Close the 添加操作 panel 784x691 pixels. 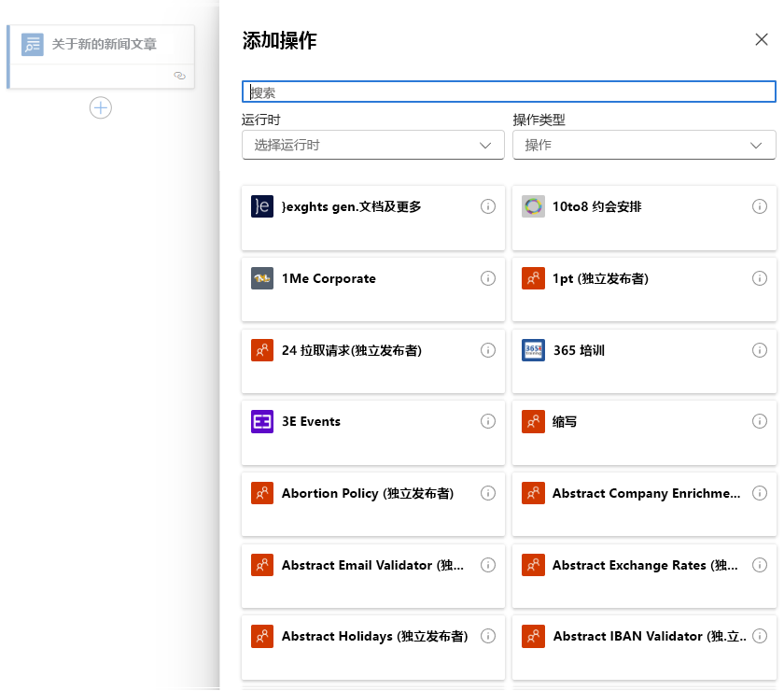762,39
